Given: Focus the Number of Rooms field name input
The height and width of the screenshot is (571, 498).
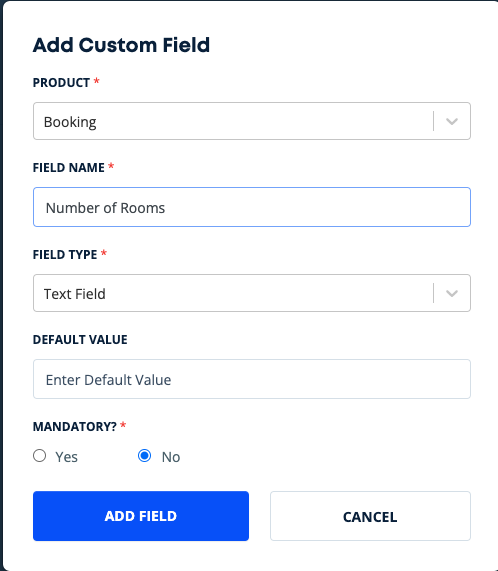Looking at the screenshot, I should coord(252,207).
